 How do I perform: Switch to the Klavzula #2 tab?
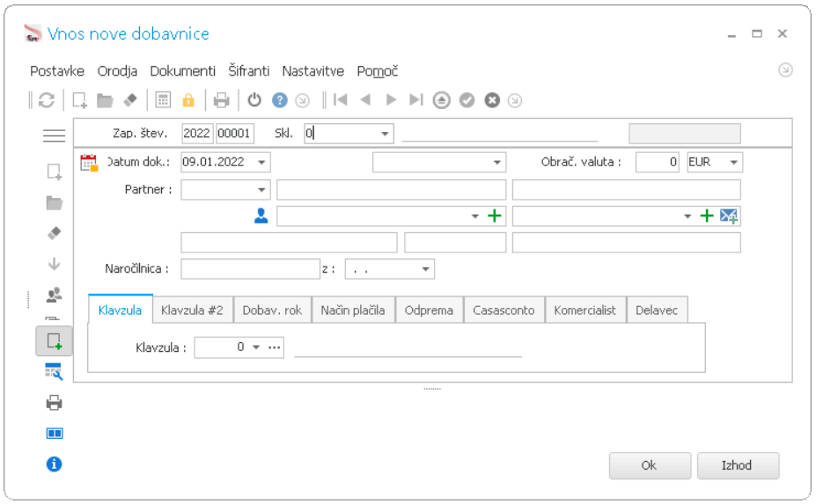(192, 310)
